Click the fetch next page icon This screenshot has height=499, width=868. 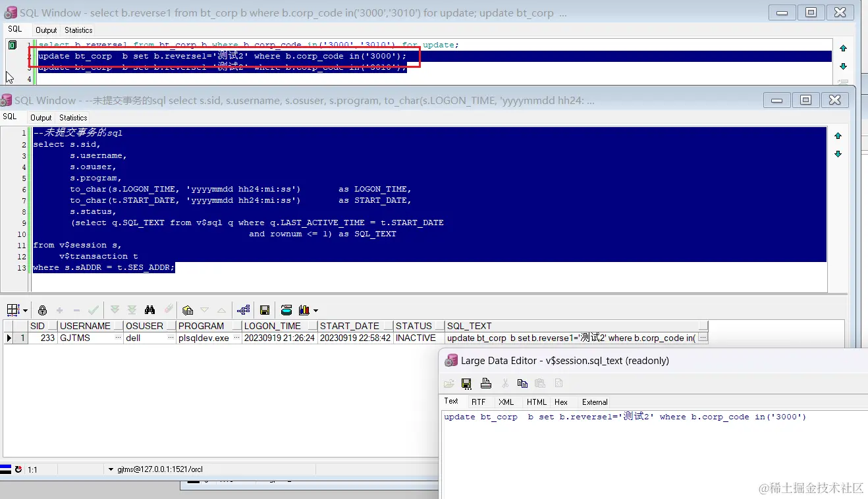[x=115, y=310]
